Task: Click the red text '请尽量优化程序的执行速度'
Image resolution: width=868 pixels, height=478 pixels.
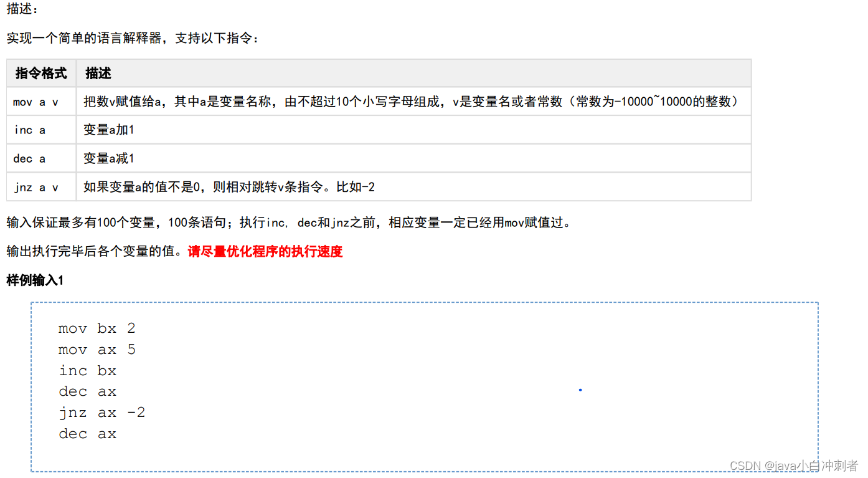Action: [x=265, y=252]
